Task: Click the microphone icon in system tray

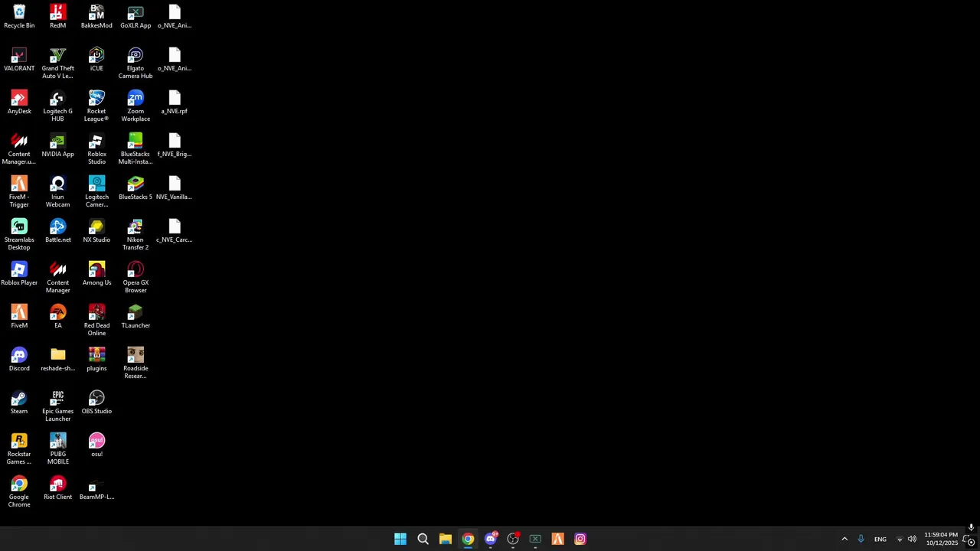Action: pyautogui.click(x=861, y=539)
